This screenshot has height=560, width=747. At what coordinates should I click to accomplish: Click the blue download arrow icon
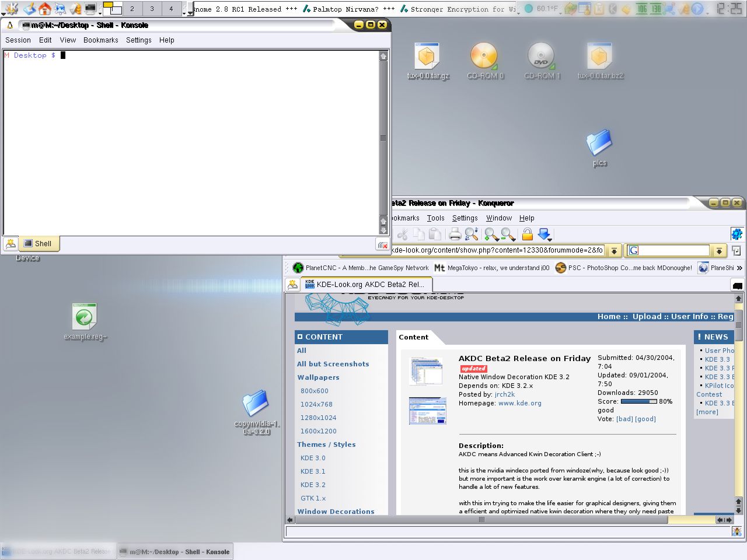point(544,235)
